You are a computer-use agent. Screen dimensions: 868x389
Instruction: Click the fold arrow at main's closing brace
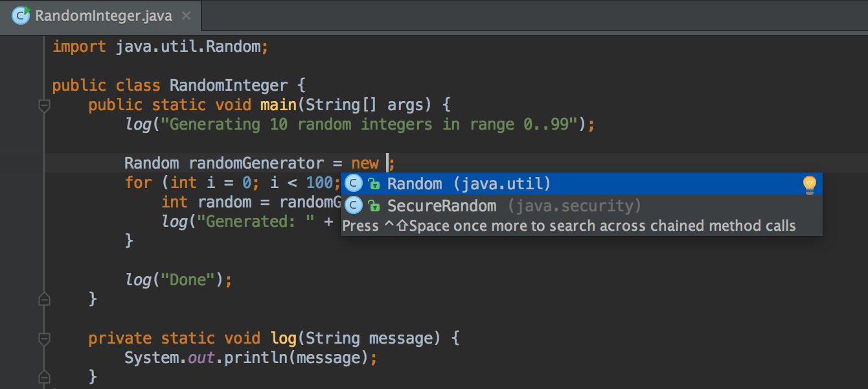click(44, 298)
